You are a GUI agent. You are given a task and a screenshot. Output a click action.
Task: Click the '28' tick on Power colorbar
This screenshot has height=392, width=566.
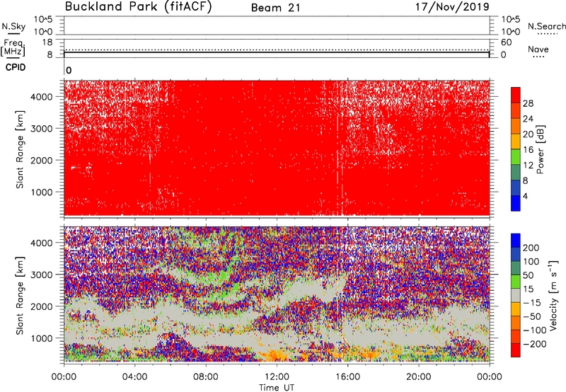coord(528,103)
